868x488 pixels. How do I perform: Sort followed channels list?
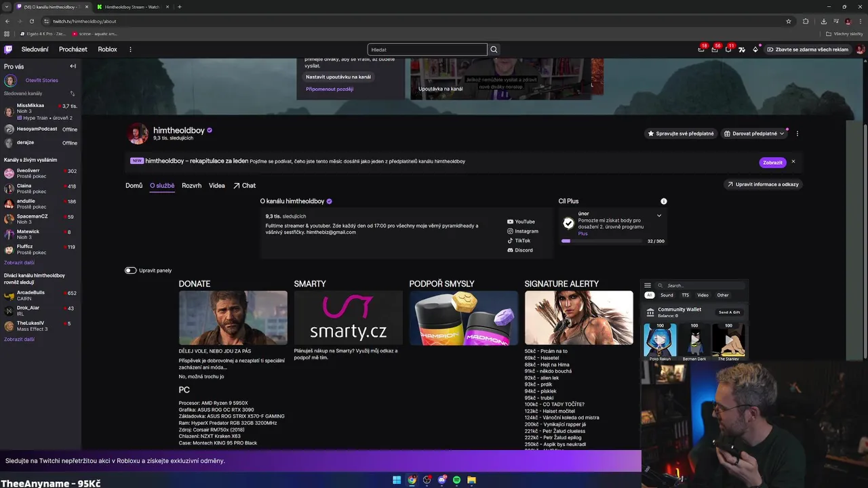[73, 94]
